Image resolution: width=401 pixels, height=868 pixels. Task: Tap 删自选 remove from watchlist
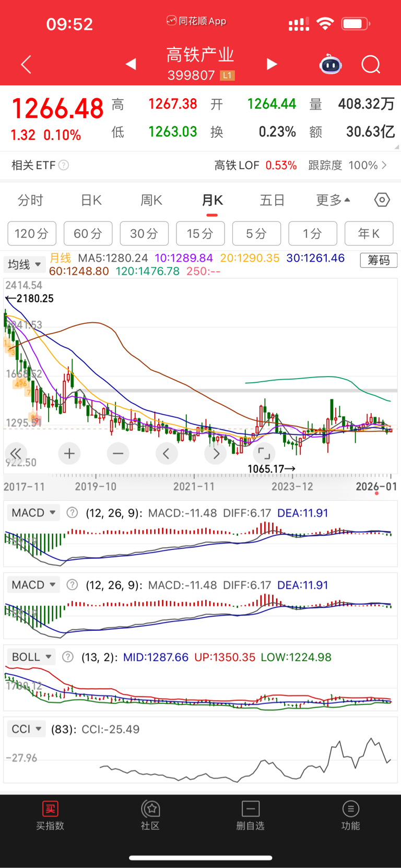[x=251, y=816]
